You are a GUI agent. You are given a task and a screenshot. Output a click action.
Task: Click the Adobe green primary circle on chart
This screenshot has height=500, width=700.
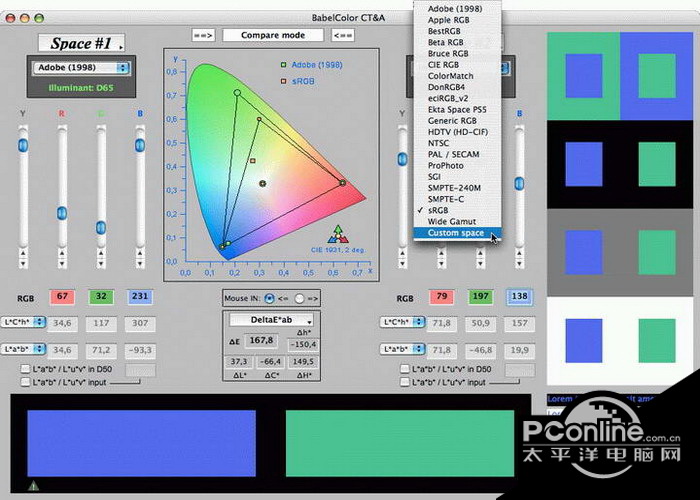click(x=238, y=93)
